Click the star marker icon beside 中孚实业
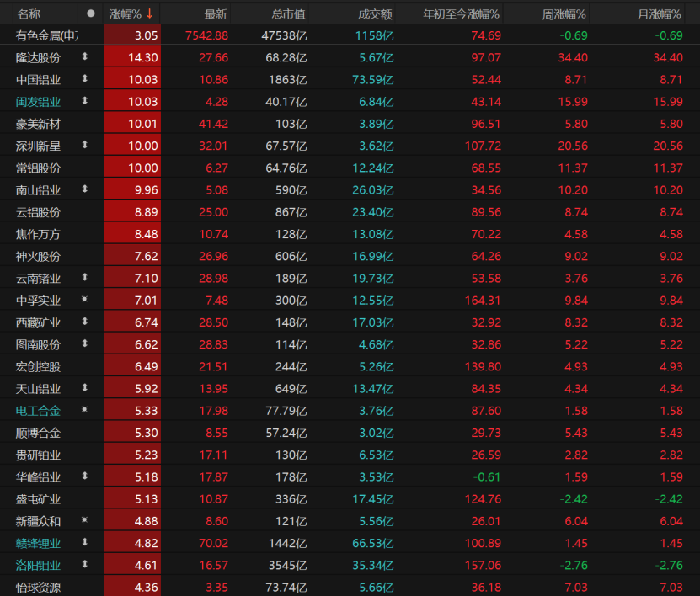The image size is (700, 596). tap(84, 300)
